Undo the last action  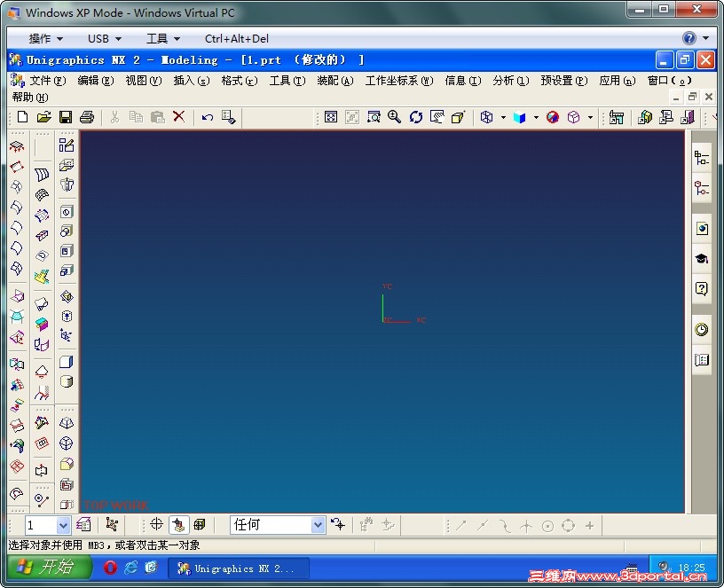tap(208, 117)
